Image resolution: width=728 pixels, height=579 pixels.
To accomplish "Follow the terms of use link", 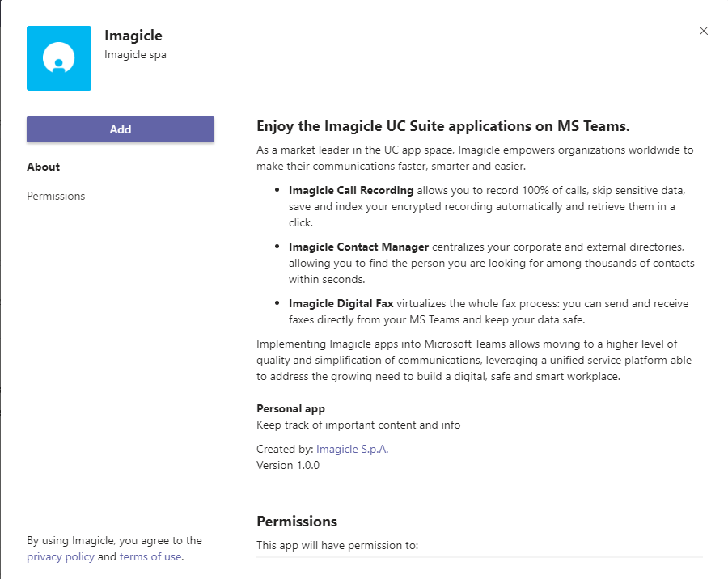I will (150, 556).
